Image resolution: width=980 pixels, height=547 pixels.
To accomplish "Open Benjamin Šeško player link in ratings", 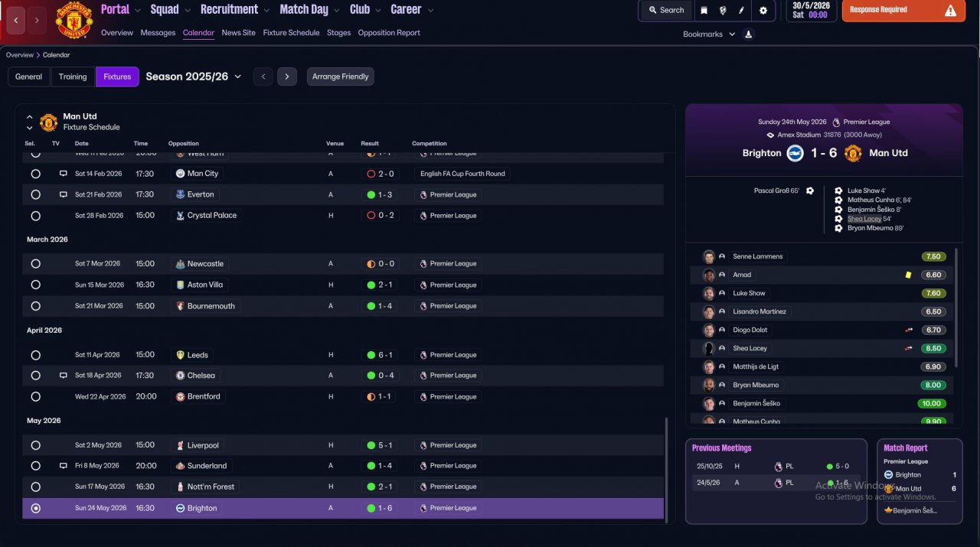I will 756,403.
